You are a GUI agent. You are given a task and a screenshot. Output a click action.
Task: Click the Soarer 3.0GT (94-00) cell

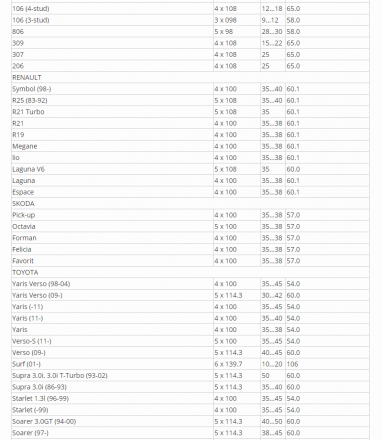point(112,421)
